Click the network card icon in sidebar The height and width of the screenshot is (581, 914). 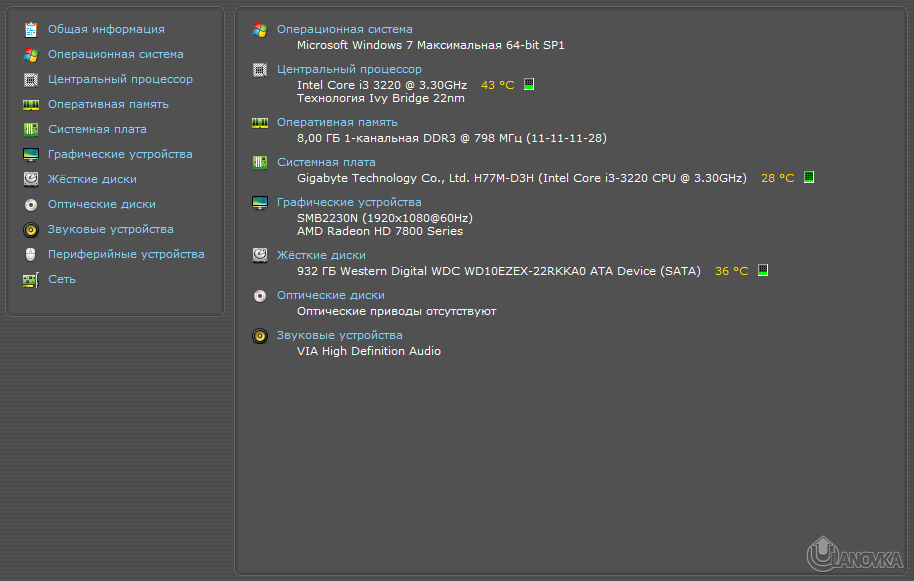coord(31,280)
